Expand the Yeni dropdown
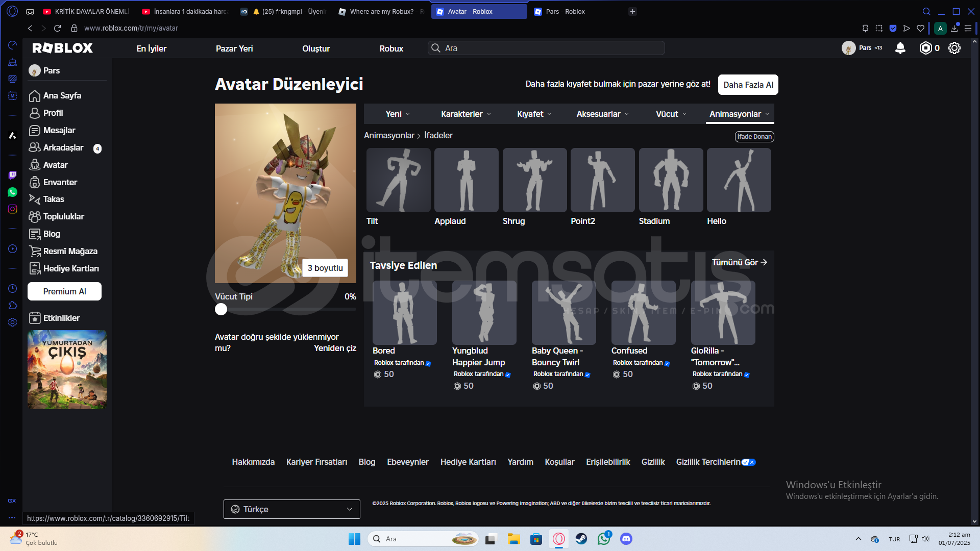This screenshot has width=980, height=551. [398, 114]
